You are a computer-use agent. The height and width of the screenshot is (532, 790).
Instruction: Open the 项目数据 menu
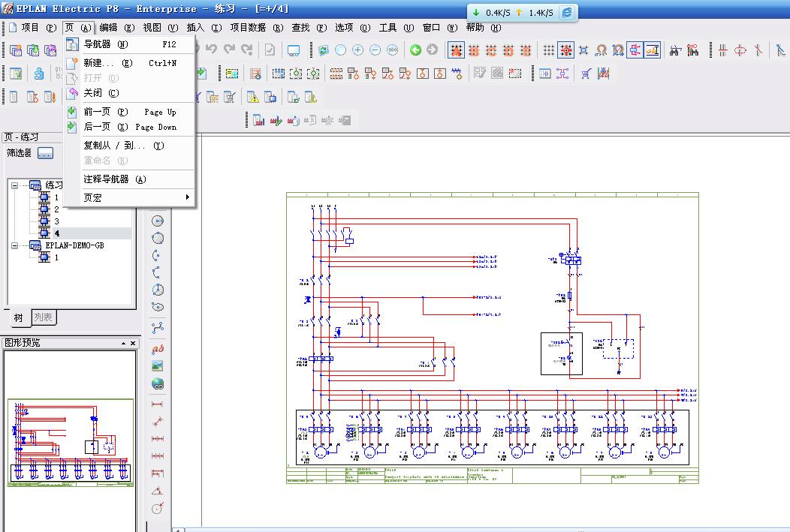[248, 28]
